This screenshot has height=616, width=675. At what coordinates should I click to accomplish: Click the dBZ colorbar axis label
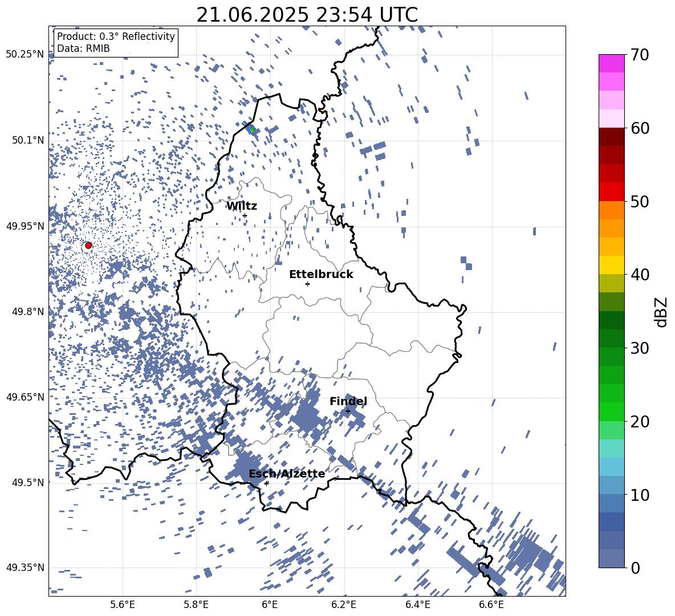pos(662,312)
